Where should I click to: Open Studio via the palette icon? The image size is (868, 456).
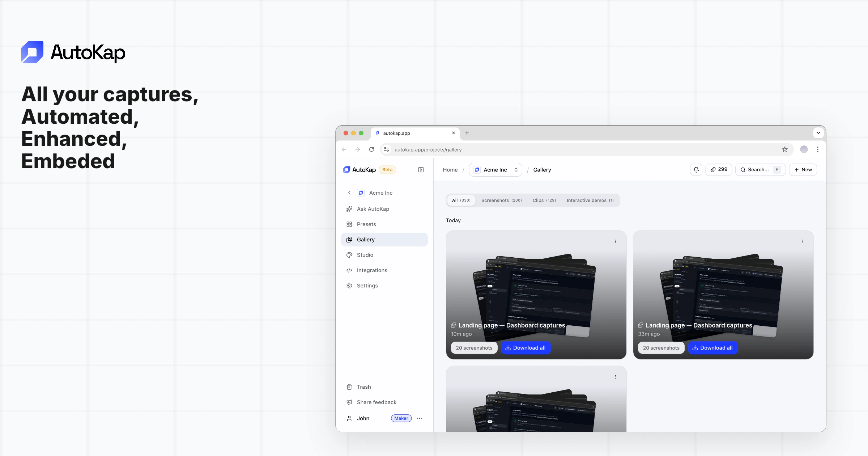click(349, 255)
